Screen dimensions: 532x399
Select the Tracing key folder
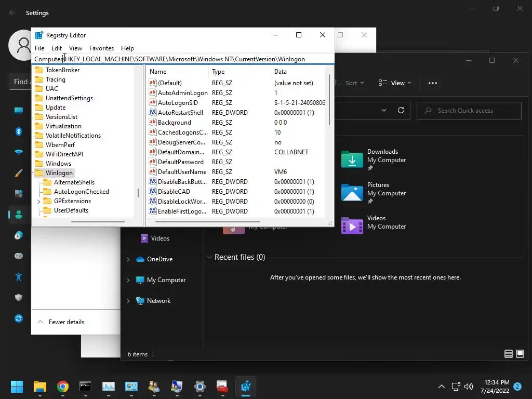click(55, 79)
